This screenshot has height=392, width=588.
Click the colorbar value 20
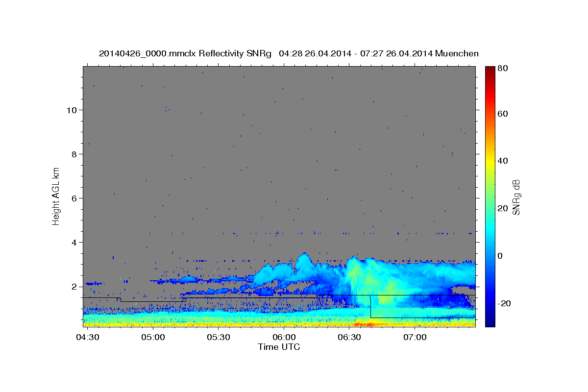502,208
